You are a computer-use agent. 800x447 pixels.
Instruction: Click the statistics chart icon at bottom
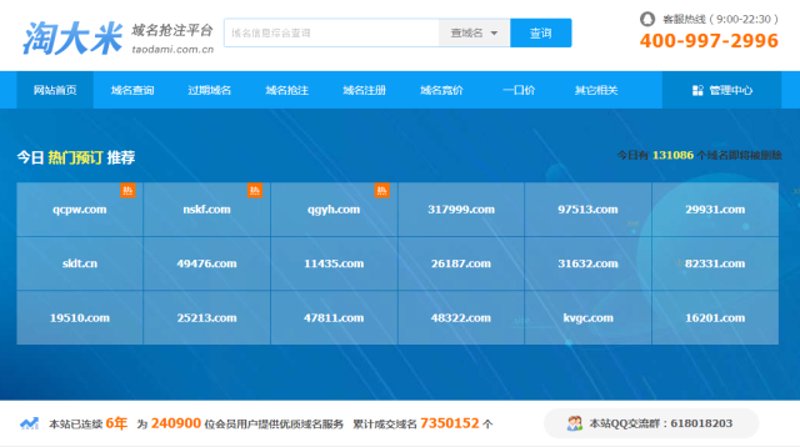tap(30, 423)
